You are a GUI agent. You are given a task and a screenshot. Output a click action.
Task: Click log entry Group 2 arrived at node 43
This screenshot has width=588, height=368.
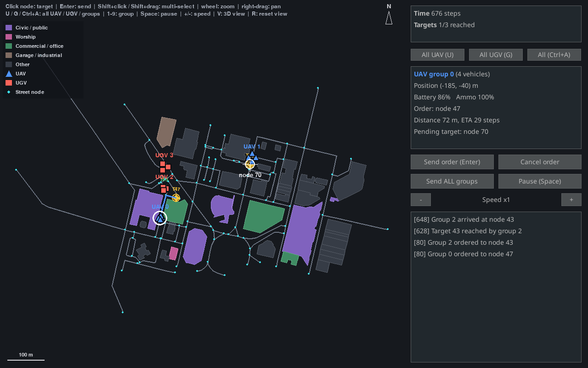464,219
